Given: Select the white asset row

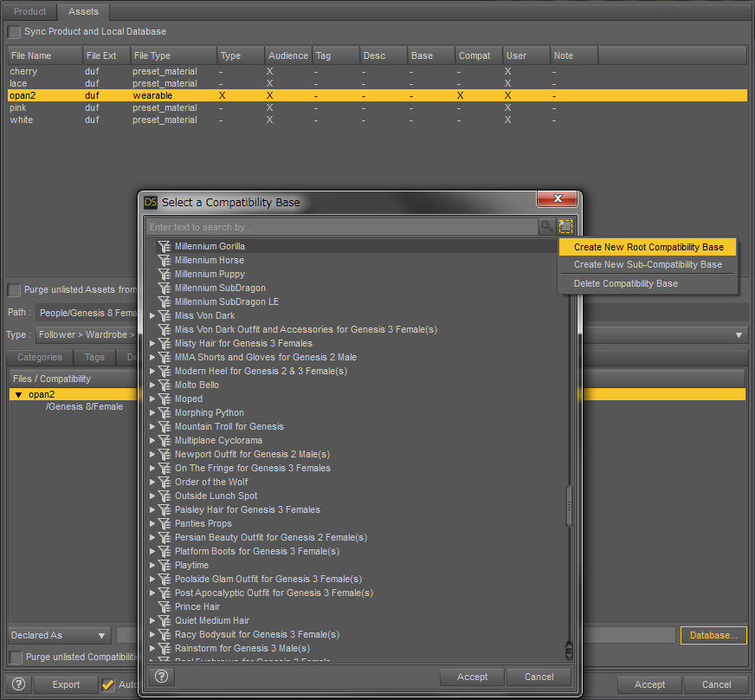Looking at the screenshot, I should pyautogui.click(x=377, y=120).
